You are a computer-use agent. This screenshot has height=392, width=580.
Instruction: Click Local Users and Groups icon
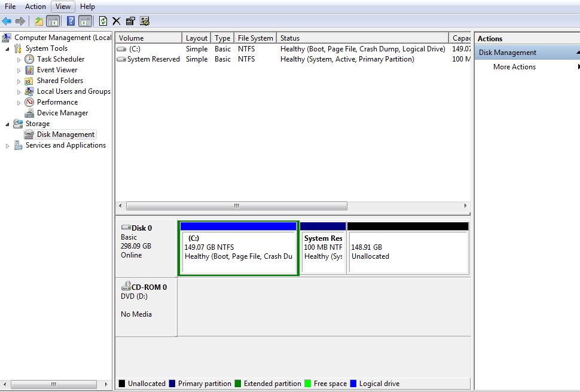click(x=29, y=91)
